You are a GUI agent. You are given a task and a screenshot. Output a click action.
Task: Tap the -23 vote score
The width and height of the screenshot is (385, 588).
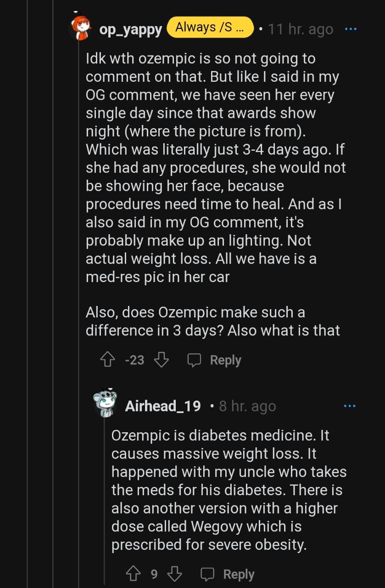point(134,360)
